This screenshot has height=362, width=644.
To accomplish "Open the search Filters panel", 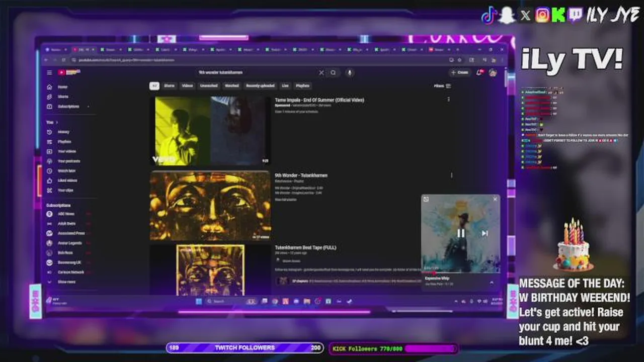I will pos(442,86).
